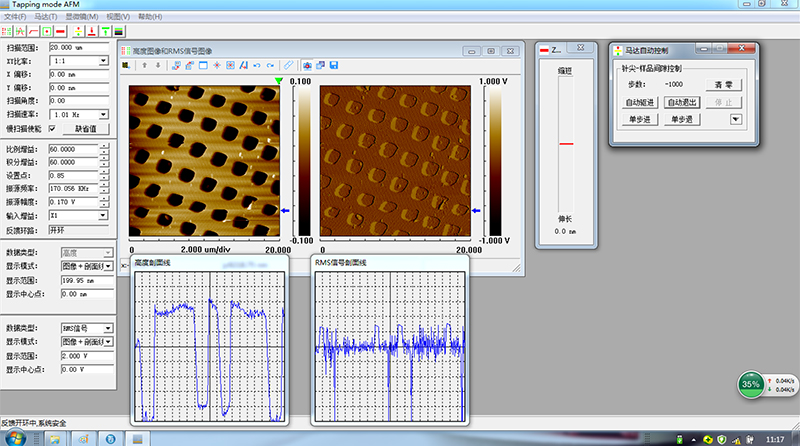Click the undo arrow in image toolbar

click(x=257, y=65)
